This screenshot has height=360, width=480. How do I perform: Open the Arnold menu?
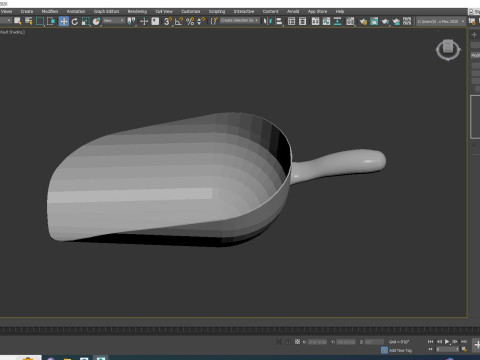pos(293,11)
